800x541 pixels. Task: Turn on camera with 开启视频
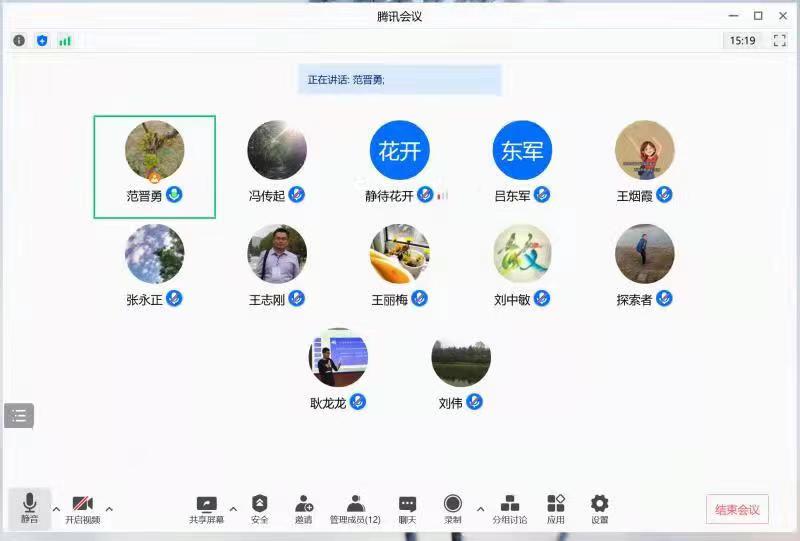(82, 508)
